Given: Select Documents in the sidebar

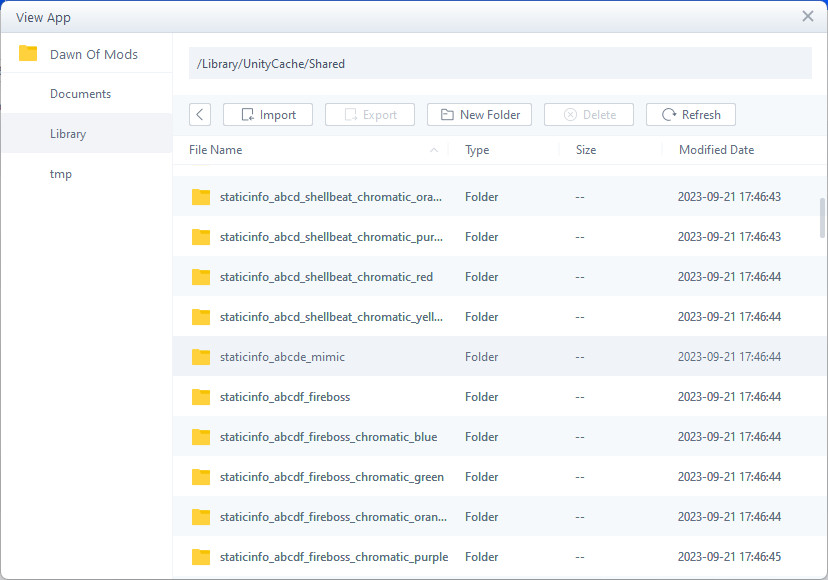Looking at the screenshot, I should pyautogui.click(x=80, y=94).
